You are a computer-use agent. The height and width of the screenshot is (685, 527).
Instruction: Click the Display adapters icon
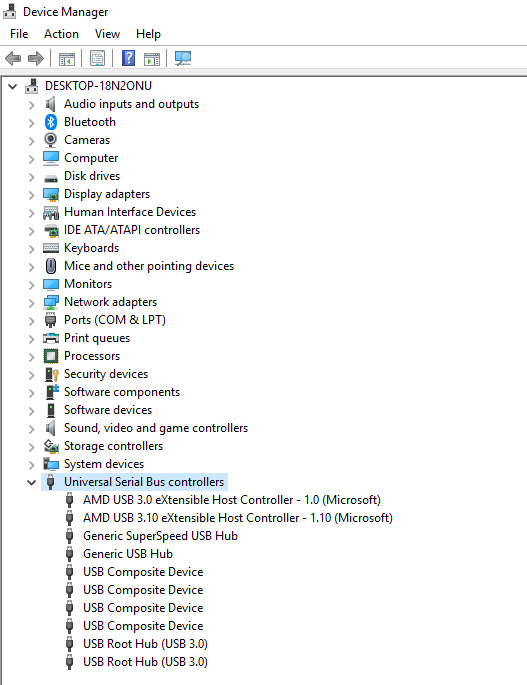(51, 194)
